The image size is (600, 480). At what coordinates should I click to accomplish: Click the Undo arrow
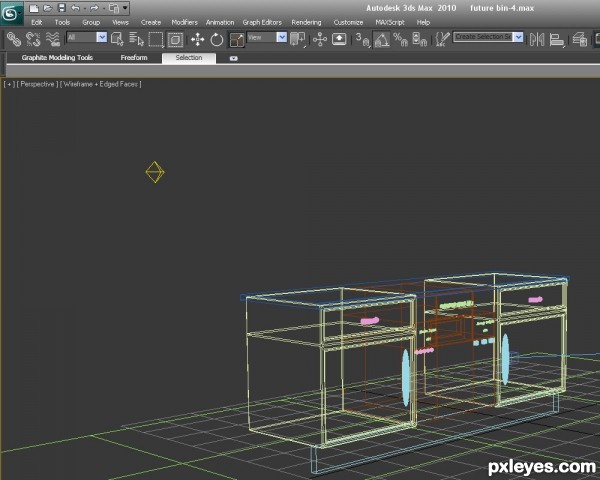[x=75, y=8]
